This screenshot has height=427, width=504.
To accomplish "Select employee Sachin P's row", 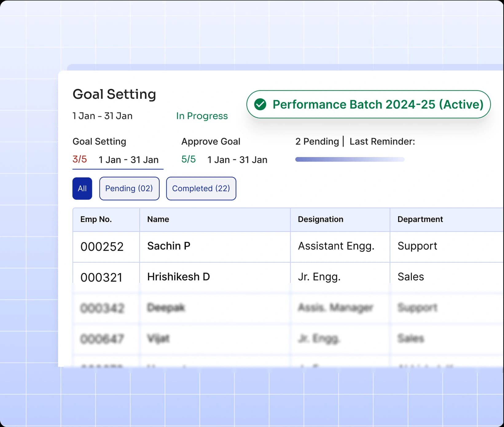I will 215,246.
